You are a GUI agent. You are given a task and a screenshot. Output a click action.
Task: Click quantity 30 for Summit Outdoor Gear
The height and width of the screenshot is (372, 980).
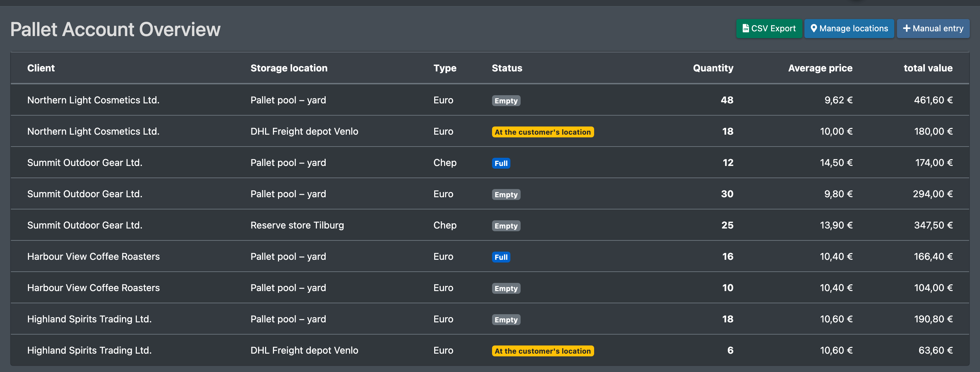tap(727, 194)
